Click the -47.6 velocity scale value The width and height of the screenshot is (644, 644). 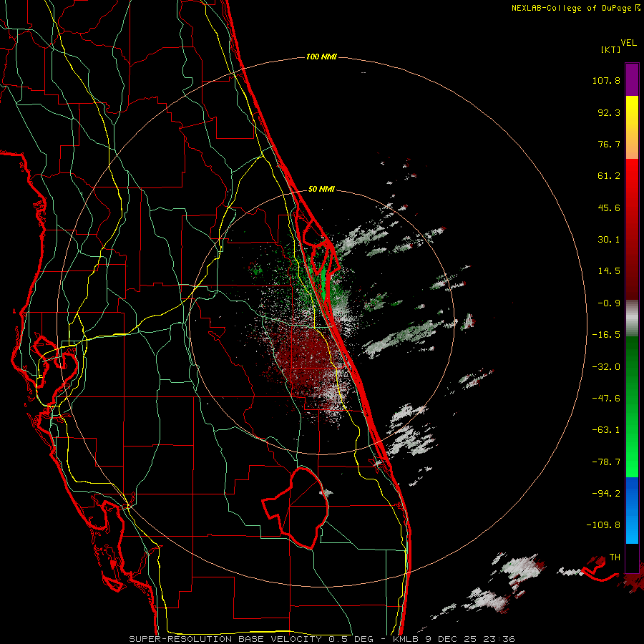click(606, 399)
